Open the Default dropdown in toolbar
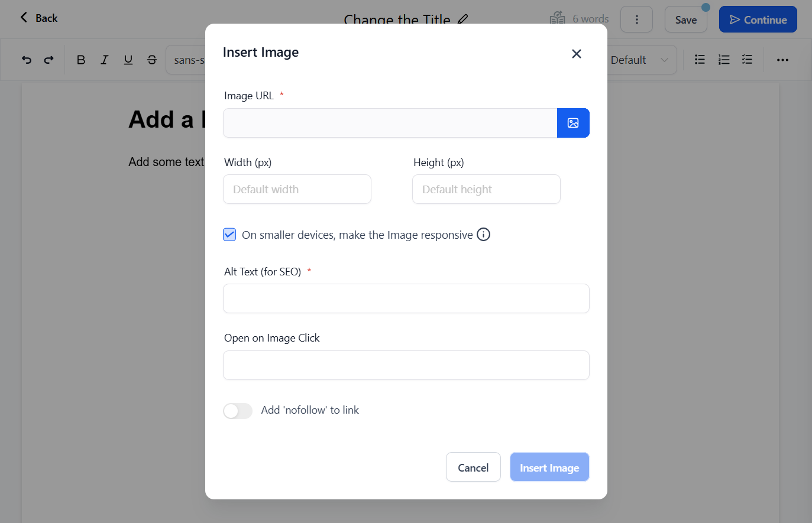This screenshot has height=523, width=812. [x=640, y=60]
